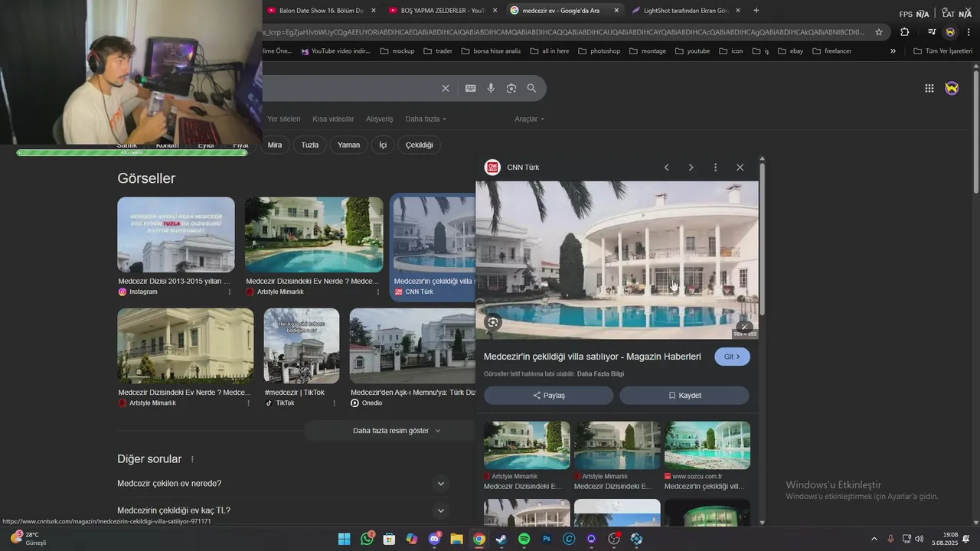Open Discord from the taskbar
Screen dimensions: 980x551
[434, 539]
